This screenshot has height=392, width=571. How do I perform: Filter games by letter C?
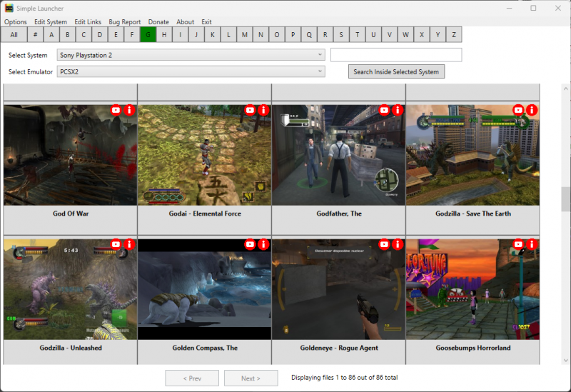84,34
